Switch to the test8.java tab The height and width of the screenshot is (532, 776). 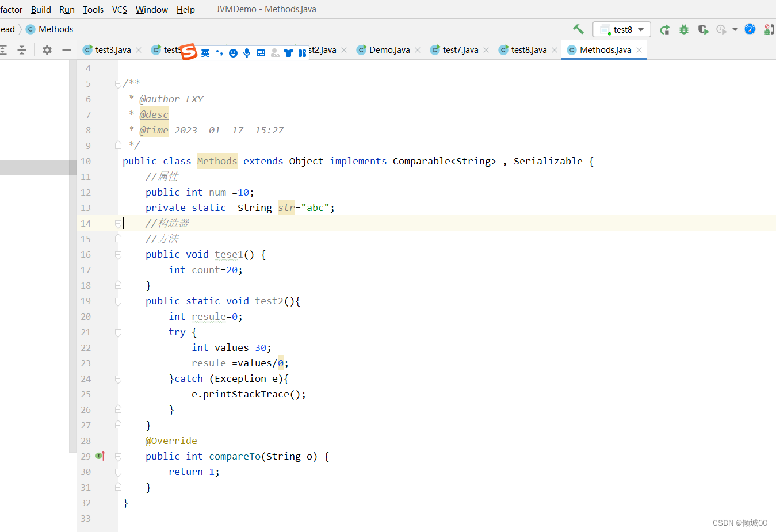click(x=529, y=50)
